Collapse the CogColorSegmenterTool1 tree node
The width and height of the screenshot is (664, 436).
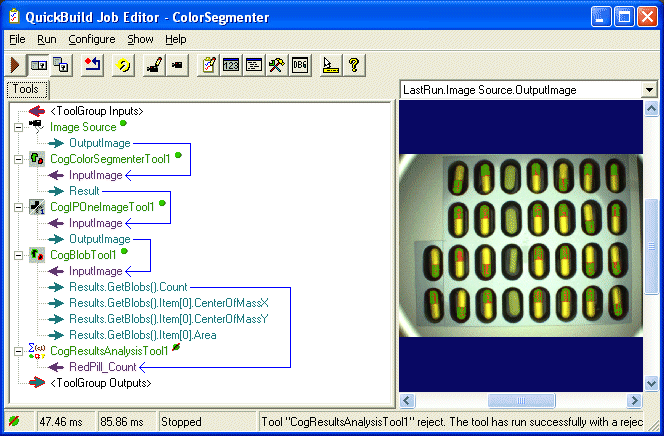click(x=18, y=160)
